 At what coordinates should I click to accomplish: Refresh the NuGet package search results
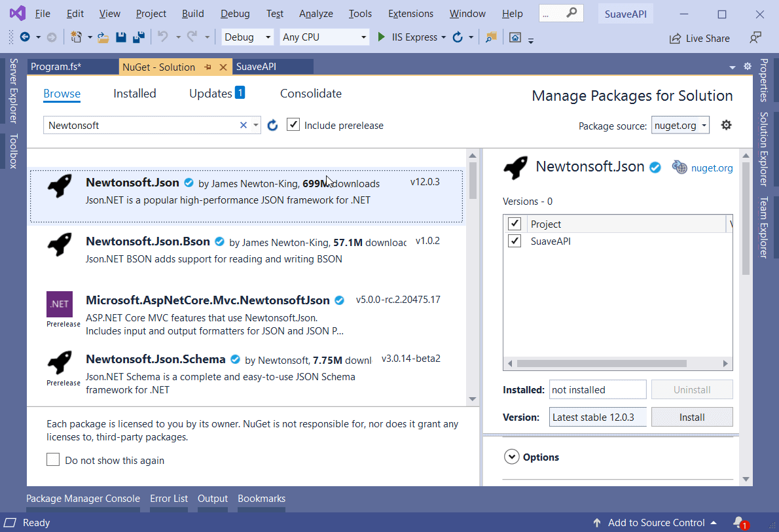[x=272, y=126]
